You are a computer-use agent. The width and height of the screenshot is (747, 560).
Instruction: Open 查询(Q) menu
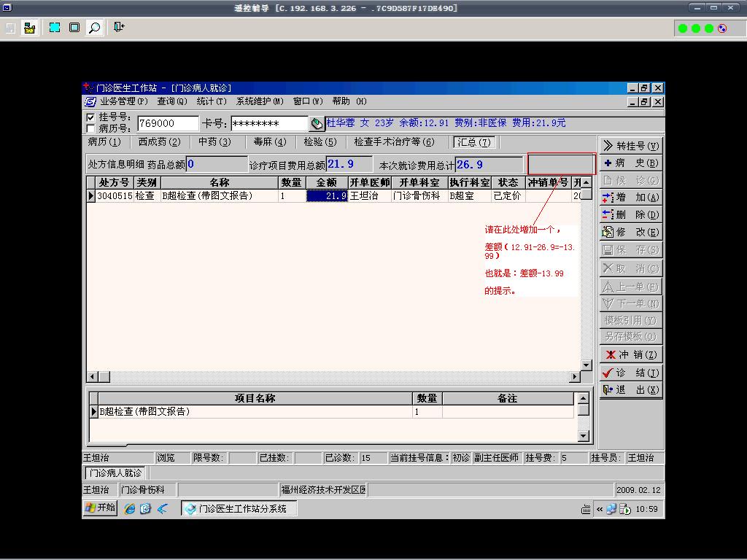[172, 101]
